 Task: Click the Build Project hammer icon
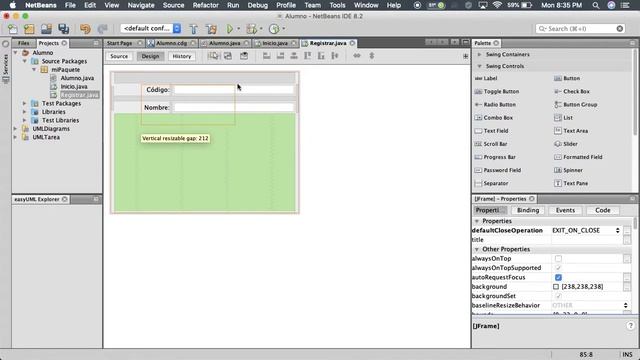click(194, 29)
